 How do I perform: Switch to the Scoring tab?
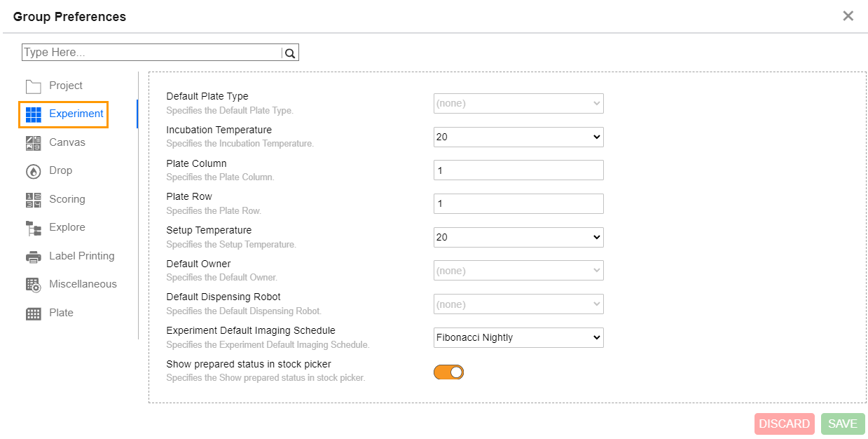click(67, 199)
